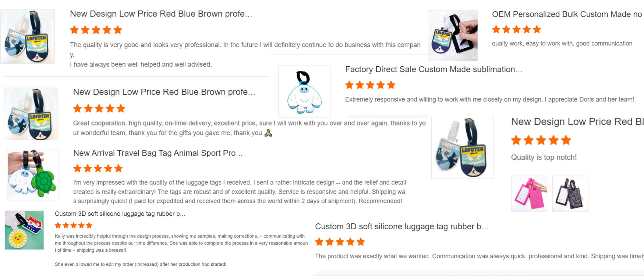Click the stars above 'Quality is top notch!'
644x276 pixels.
coord(541,140)
